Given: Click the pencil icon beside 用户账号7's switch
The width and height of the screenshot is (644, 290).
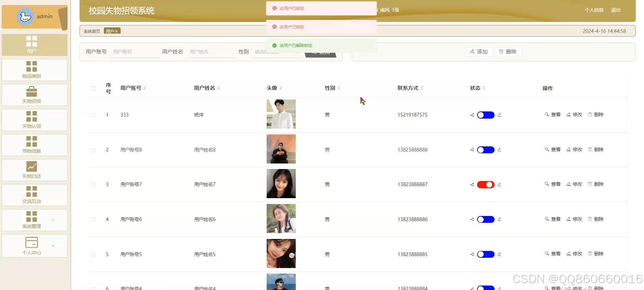Looking at the screenshot, I should [x=499, y=185].
